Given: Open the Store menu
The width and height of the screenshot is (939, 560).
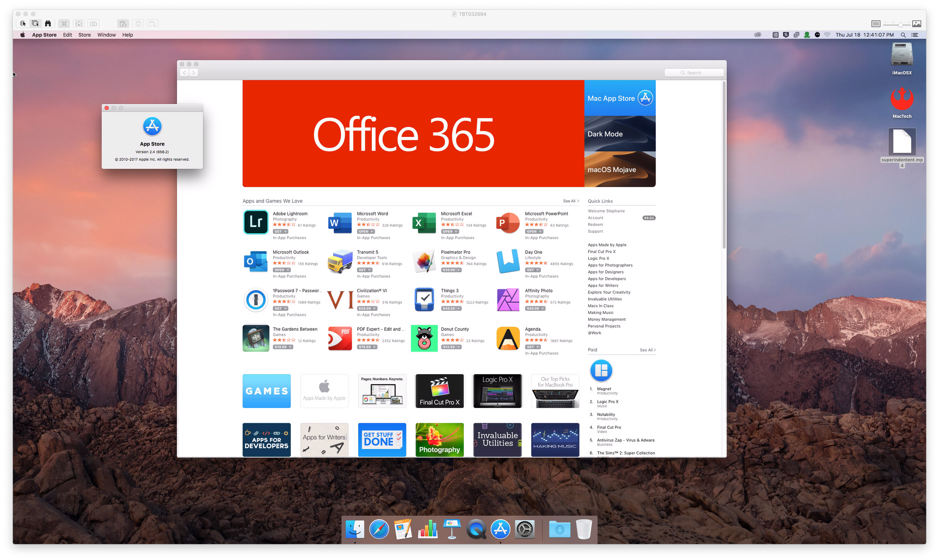Looking at the screenshot, I should click(84, 35).
